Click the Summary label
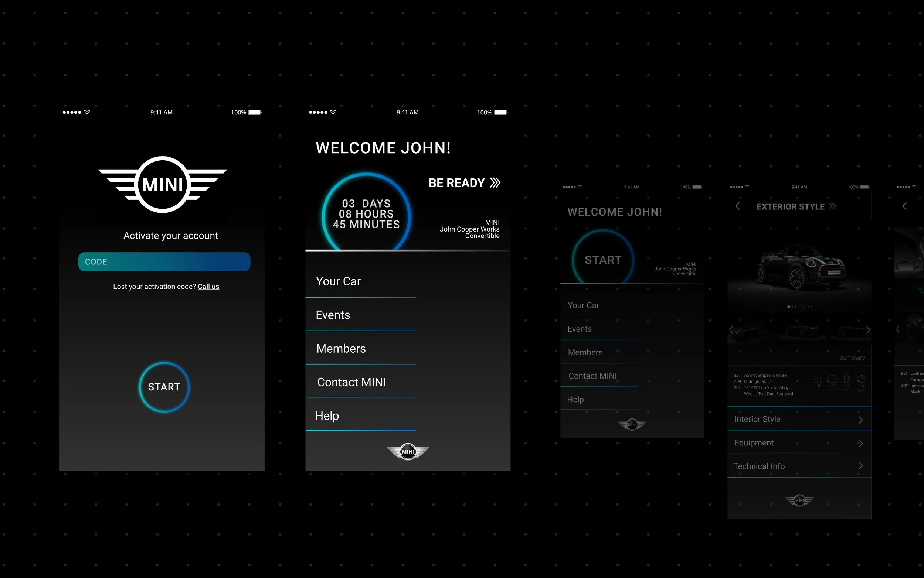This screenshot has height=578, width=924. 852,358
